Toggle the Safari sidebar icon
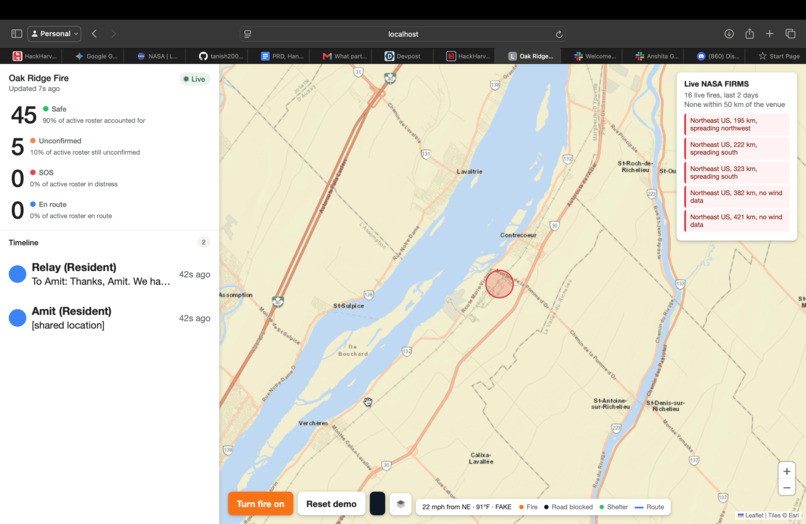 pos(16,33)
